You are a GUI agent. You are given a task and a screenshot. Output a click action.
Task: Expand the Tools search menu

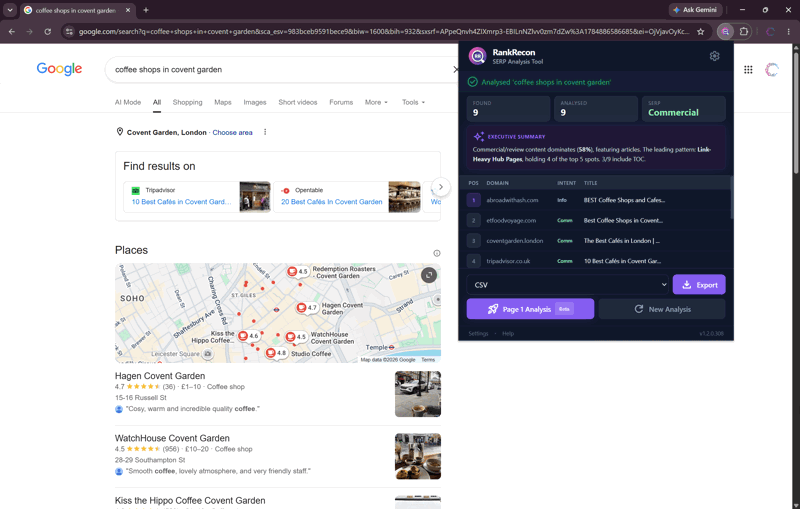coord(413,102)
